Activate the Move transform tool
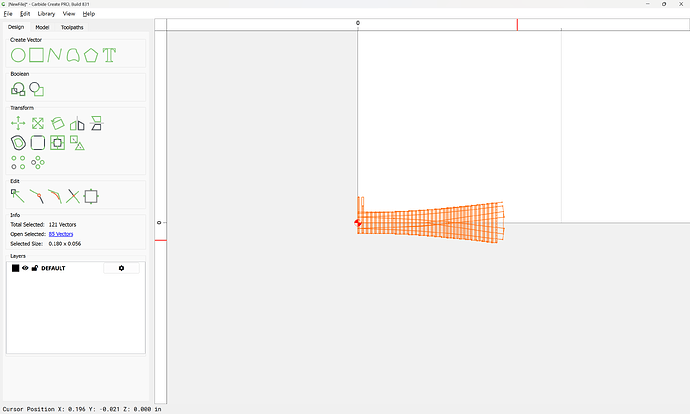 point(18,123)
